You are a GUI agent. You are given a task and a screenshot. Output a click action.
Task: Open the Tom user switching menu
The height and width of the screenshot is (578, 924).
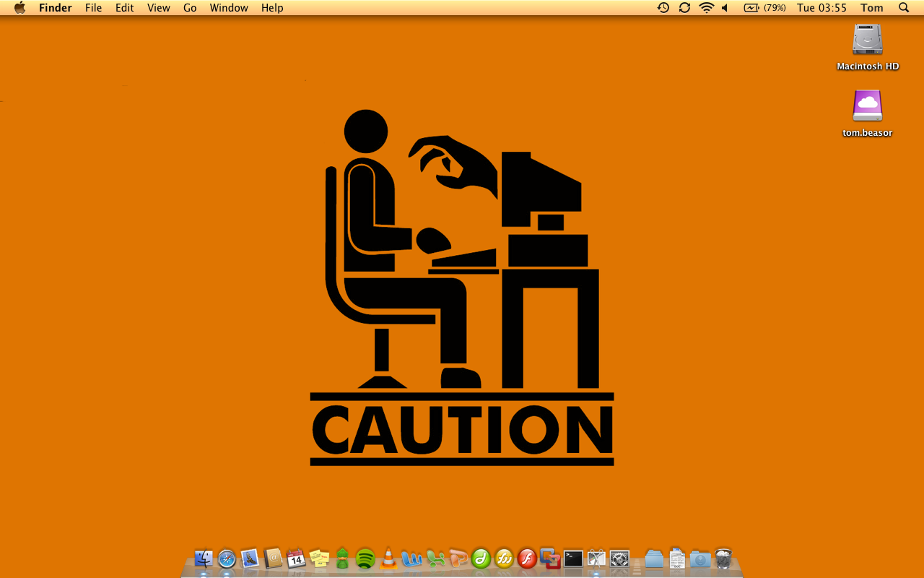[x=872, y=8]
